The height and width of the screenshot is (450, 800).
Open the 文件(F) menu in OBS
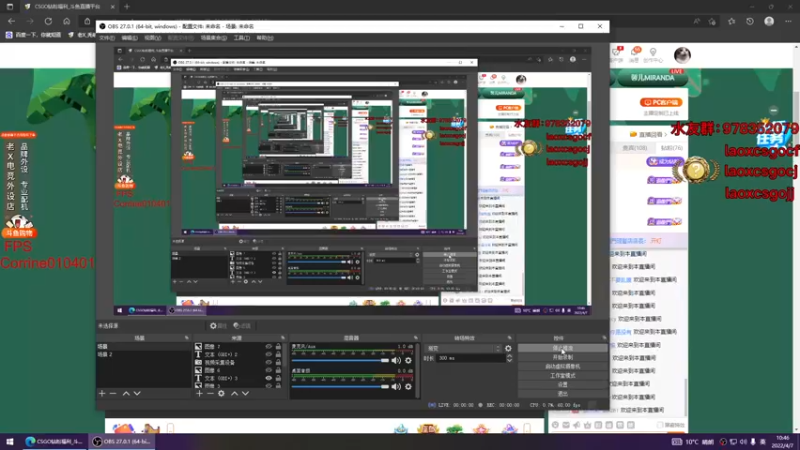(x=107, y=38)
